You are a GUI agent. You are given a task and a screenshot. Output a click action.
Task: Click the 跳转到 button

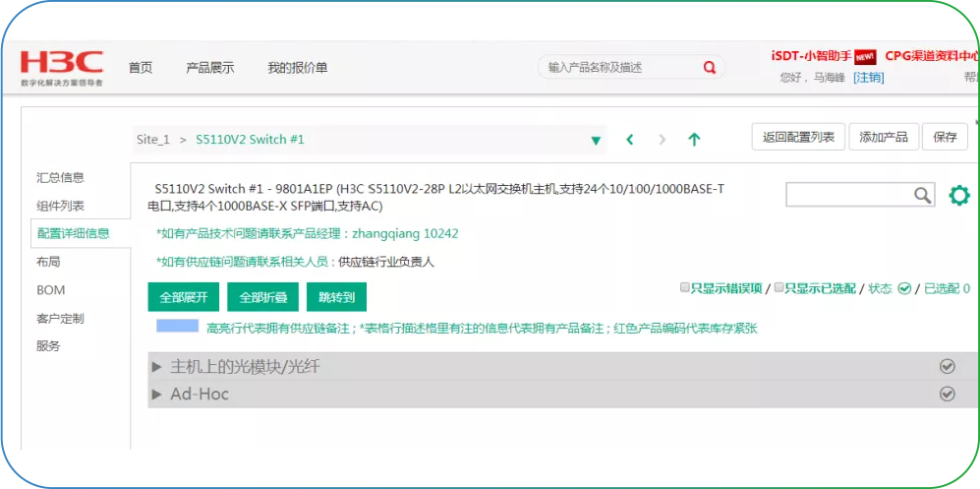click(x=336, y=297)
